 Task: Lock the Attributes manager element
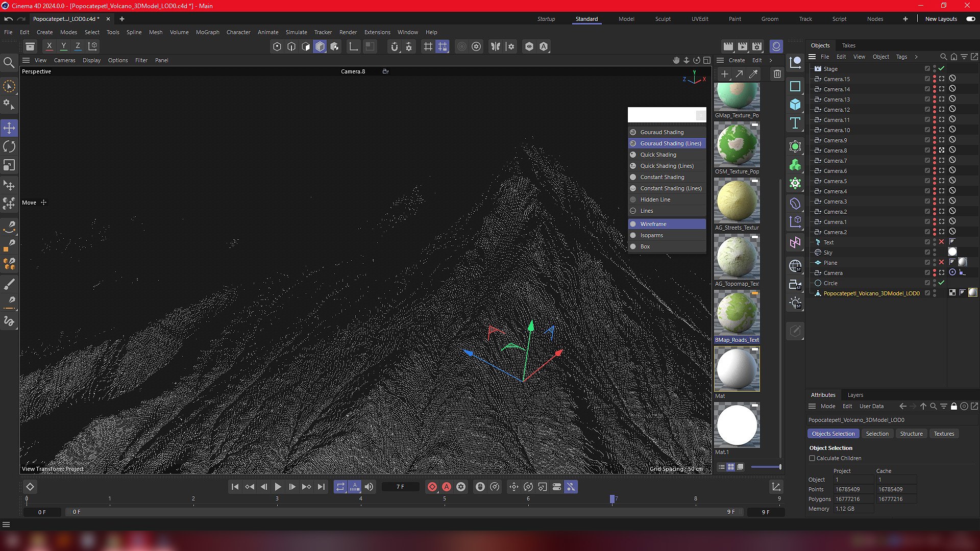[x=954, y=407]
